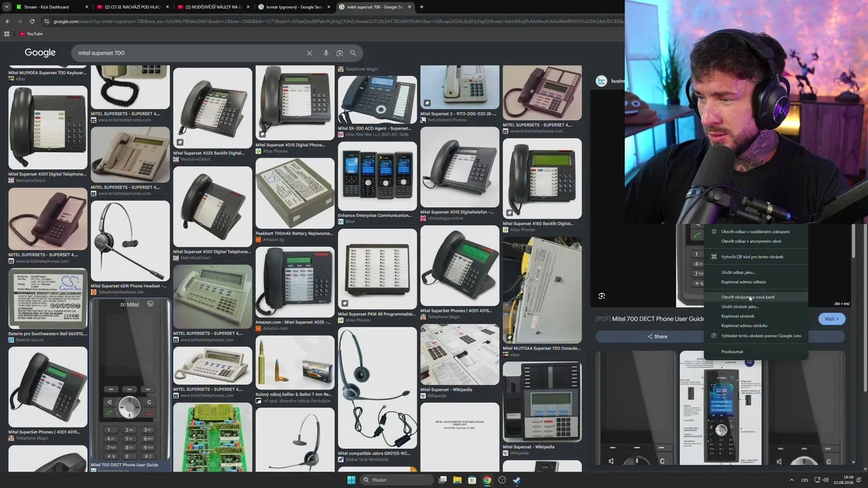Open Kulový náboj Sellier & Bellot image

tap(295, 365)
